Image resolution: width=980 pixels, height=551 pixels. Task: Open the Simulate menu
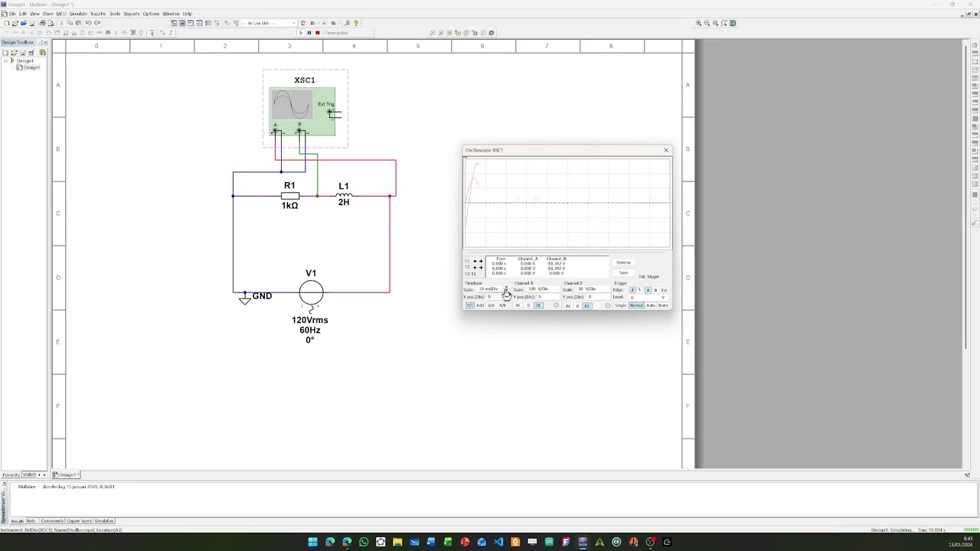tap(78, 14)
